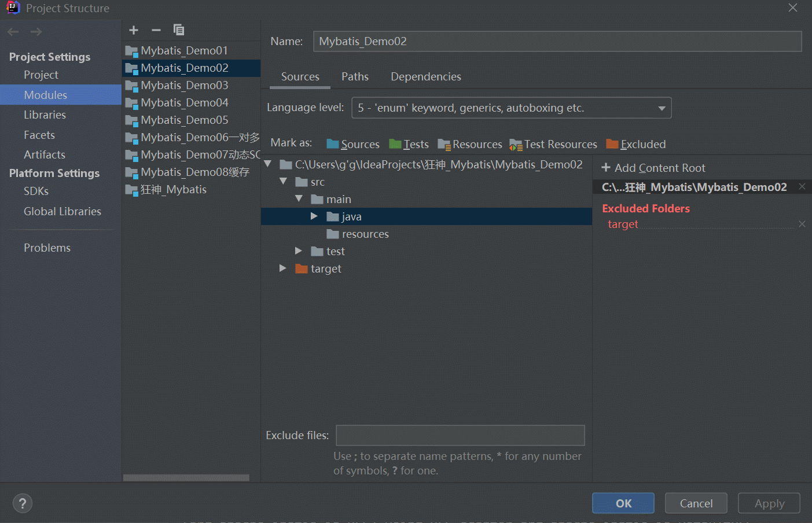Screen dimensions: 812x523
Task: Mark folder as Test Resources
Action: pos(553,144)
